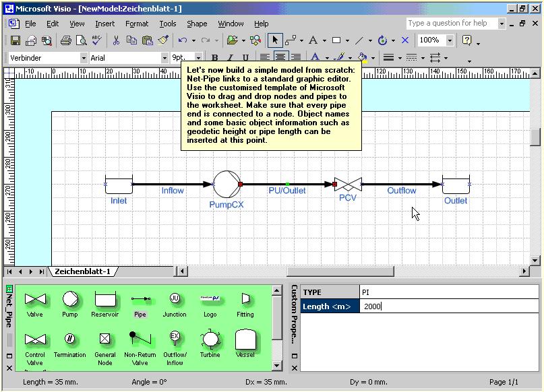Viewport: 544px width, 392px height.
Task: Open the File menu
Action: 30,24
